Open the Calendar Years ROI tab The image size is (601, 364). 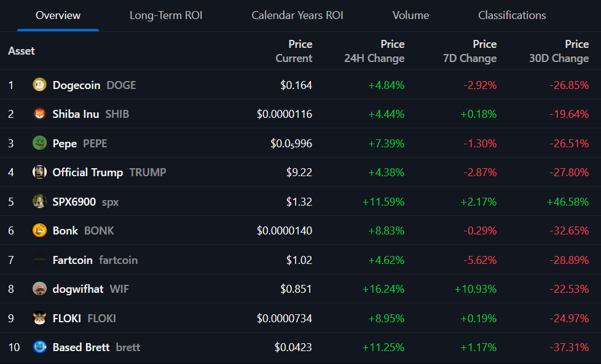tap(297, 15)
